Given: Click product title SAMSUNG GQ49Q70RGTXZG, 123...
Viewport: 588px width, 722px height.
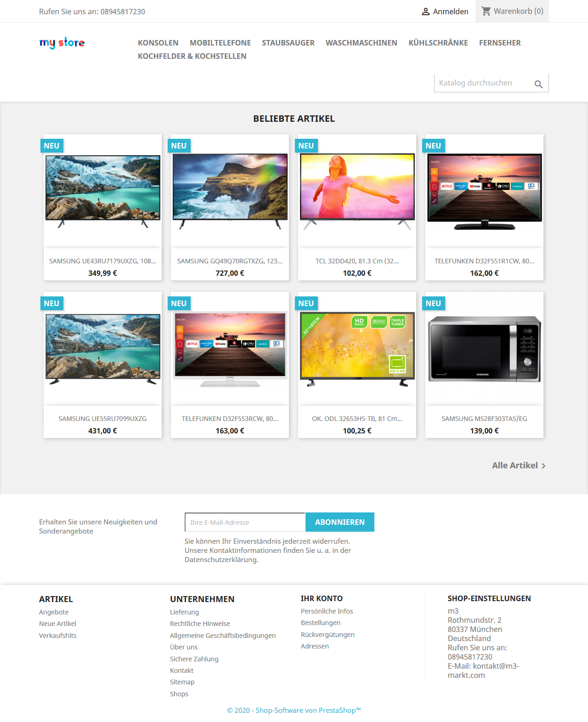Looking at the screenshot, I should point(230,261).
